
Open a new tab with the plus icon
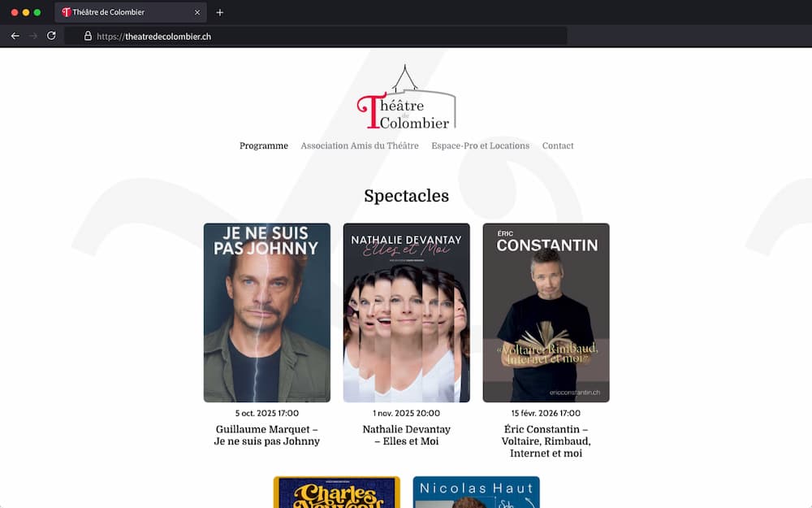(219, 12)
